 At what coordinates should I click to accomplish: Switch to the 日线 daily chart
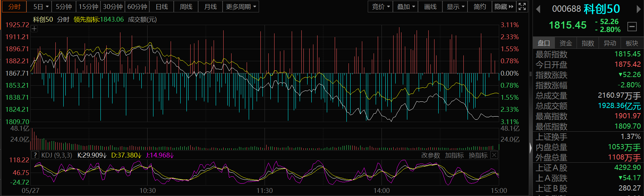(x=162, y=7)
